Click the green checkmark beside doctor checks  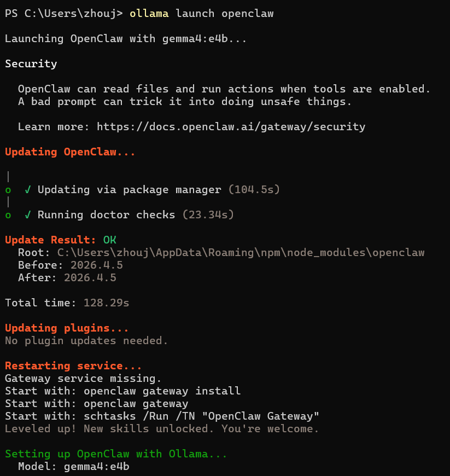click(28, 215)
